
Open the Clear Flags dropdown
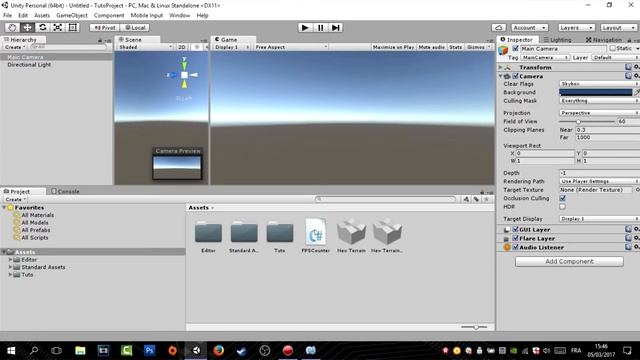[599, 84]
